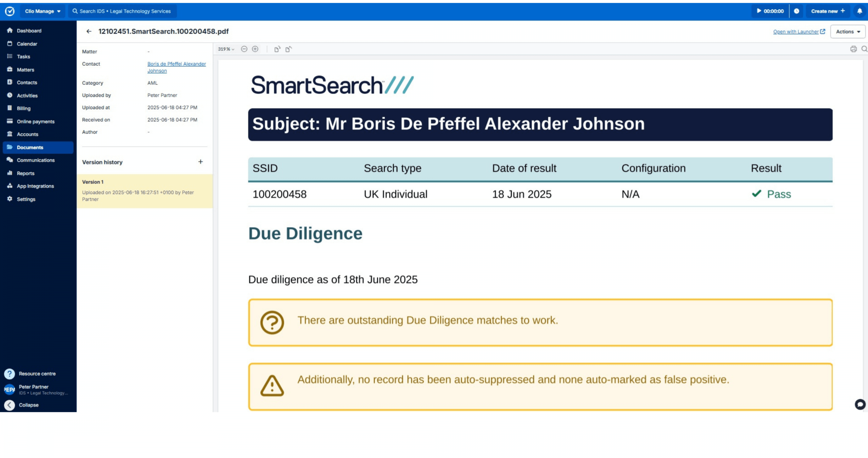This screenshot has width=868, height=458.
Task: Open the chat bubble widget
Action: coord(860,404)
